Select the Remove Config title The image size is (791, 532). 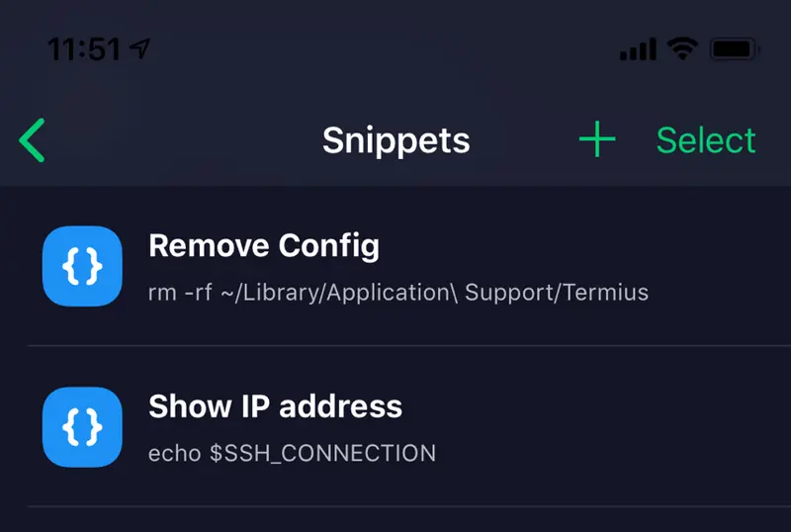pos(264,246)
